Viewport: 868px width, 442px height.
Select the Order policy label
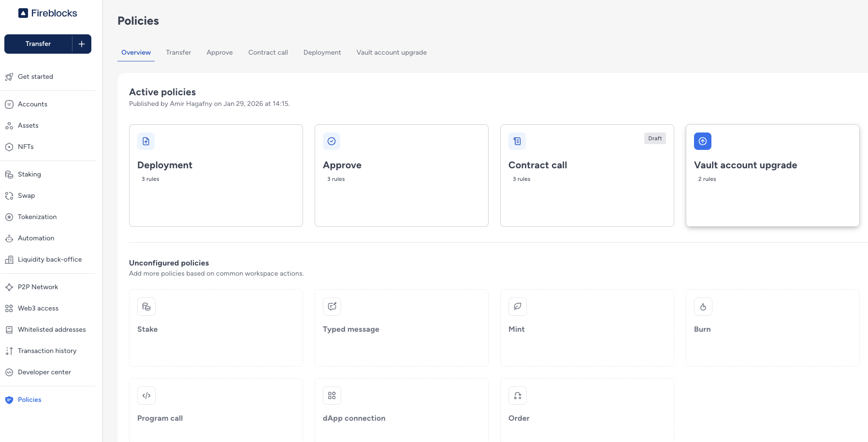pos(519,418)
